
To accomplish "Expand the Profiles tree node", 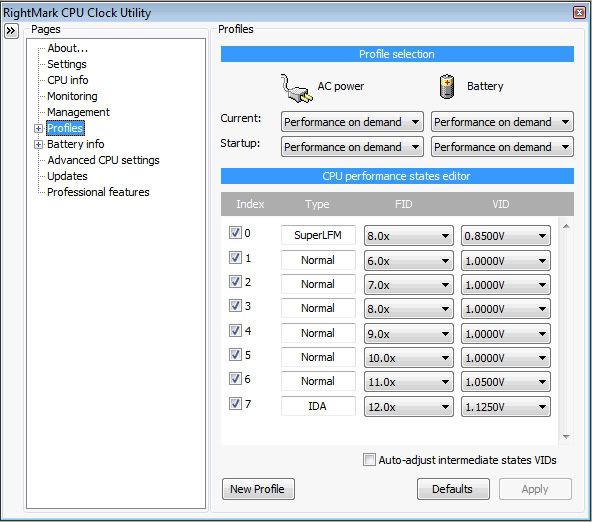I will coord(38,128).
